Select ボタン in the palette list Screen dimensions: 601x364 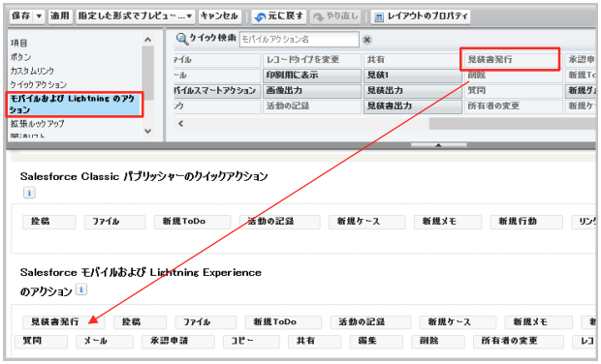[20, 57]
